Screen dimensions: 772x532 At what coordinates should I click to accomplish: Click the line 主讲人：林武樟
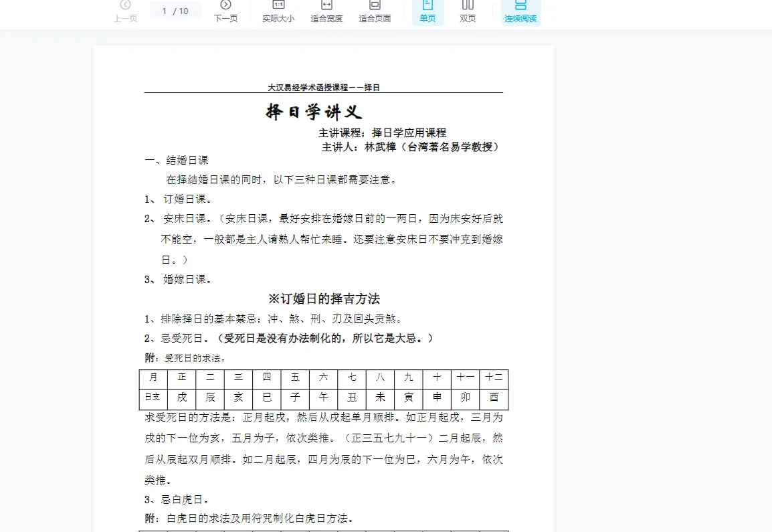pos(411,147)
